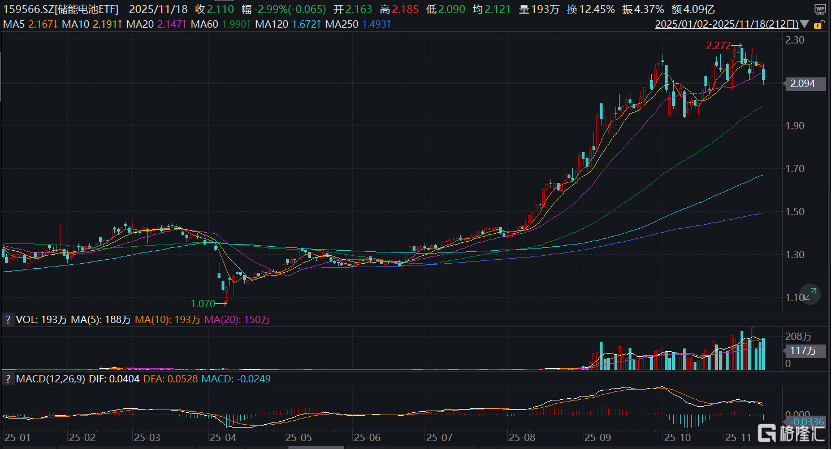Select the 25 04 month on time axis
This screenshot has width=832, height=450.
pyautogui.click(x=224, y=438)
